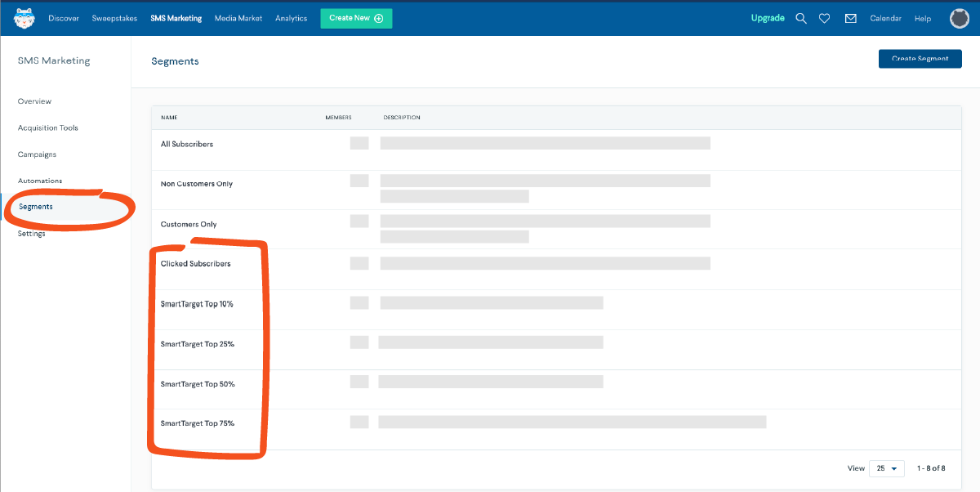Open Media Market page
This screenshot has width=980, height=492.
tap(238, 18)
